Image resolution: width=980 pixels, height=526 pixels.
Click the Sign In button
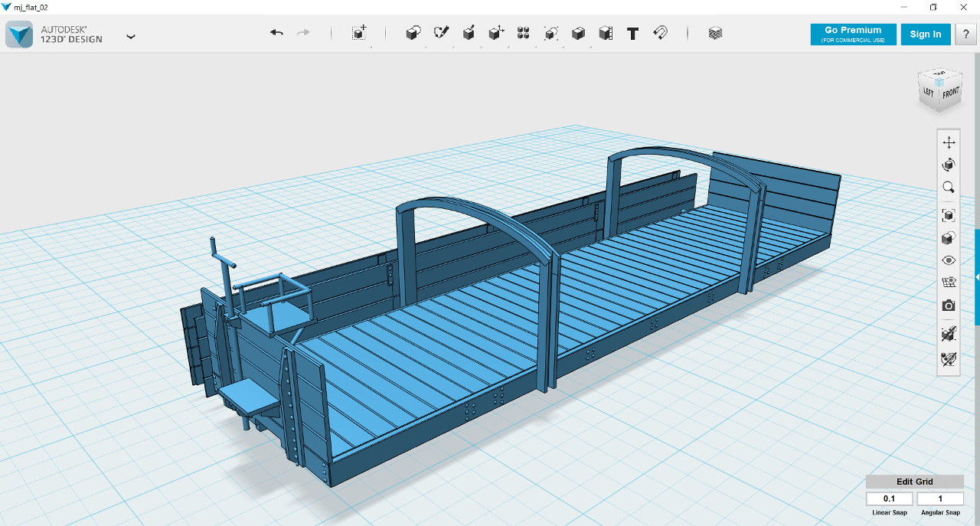coord(926,34)
